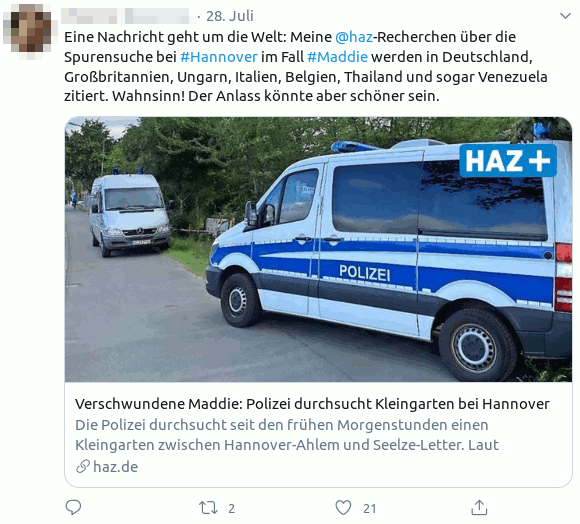This screenshot has height=524, width=580.
Task: Open the share upload icon
Action: click(479, 507)
